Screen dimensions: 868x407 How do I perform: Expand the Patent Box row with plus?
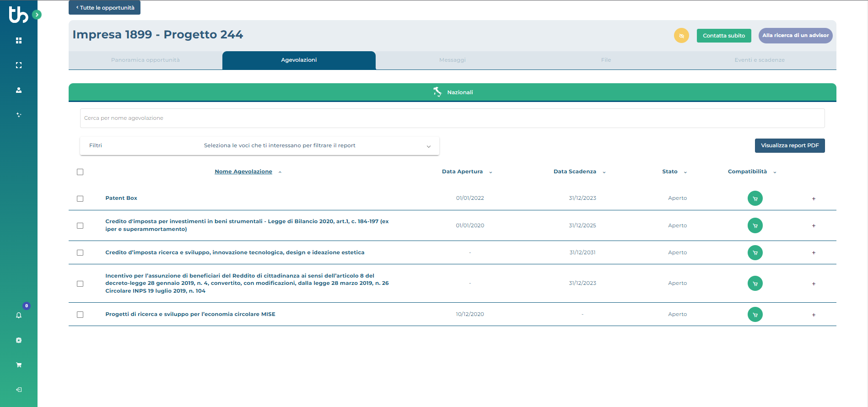click(814, 198)
